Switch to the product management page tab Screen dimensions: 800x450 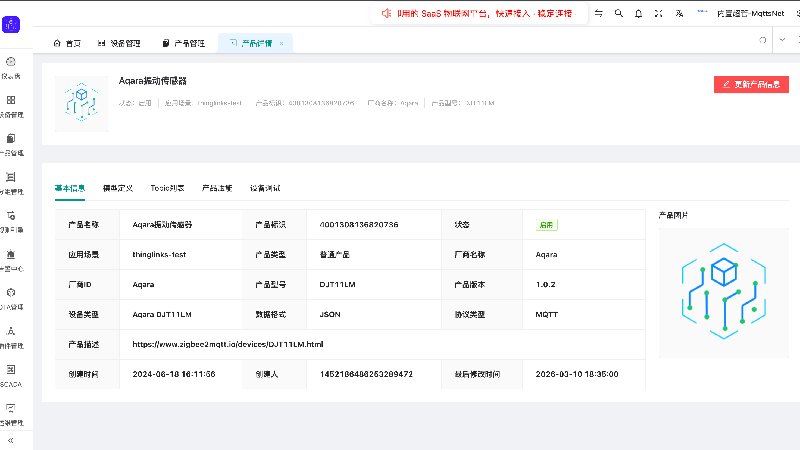pyautogui.click(x=184, y=43)
